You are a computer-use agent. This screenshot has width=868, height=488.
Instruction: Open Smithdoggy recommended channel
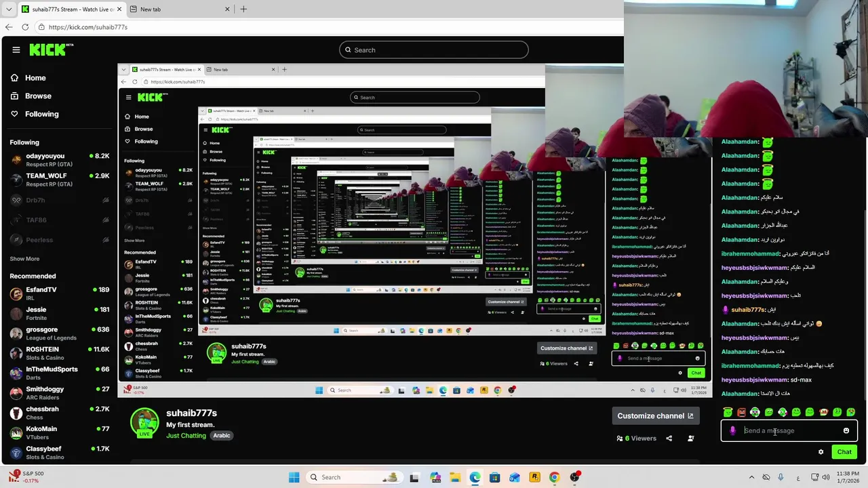coord(60,393)
